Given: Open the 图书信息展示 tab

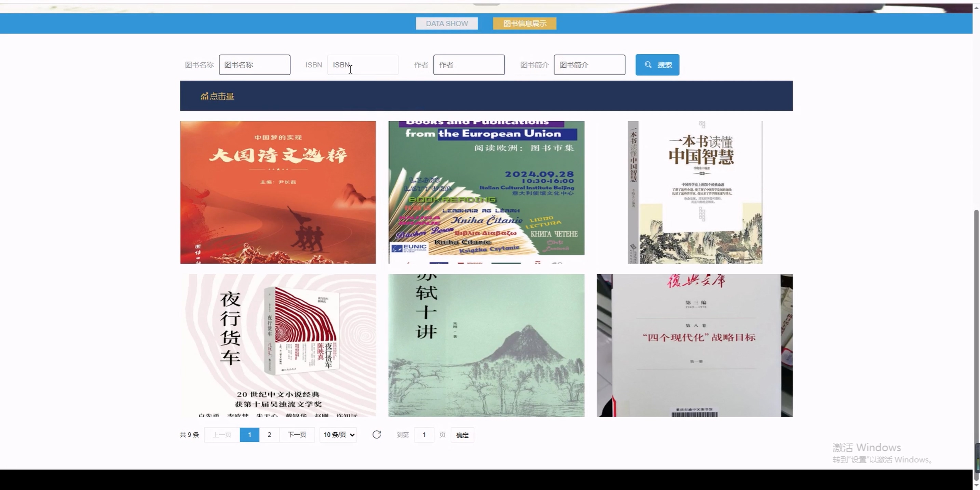Looking at the screenshot, I should coord(525,24).
